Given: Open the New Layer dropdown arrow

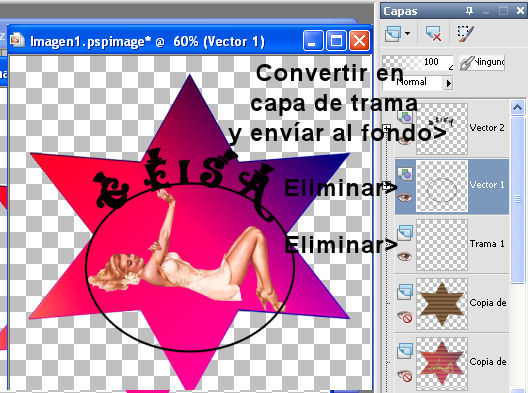Looking at the screenshot, I should click(407, 34).
